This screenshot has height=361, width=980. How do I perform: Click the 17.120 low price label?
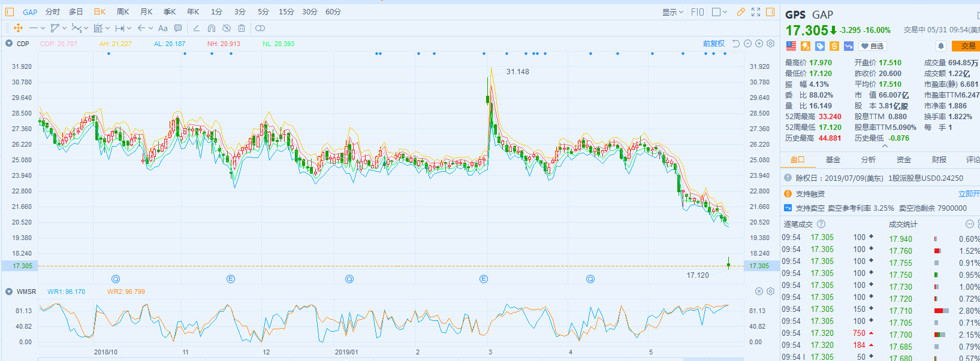pos(698,275)
